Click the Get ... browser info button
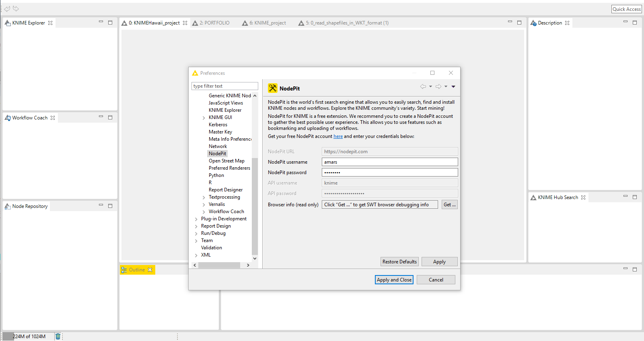Screen dimensions: 644x341 [x=450, y=205]
